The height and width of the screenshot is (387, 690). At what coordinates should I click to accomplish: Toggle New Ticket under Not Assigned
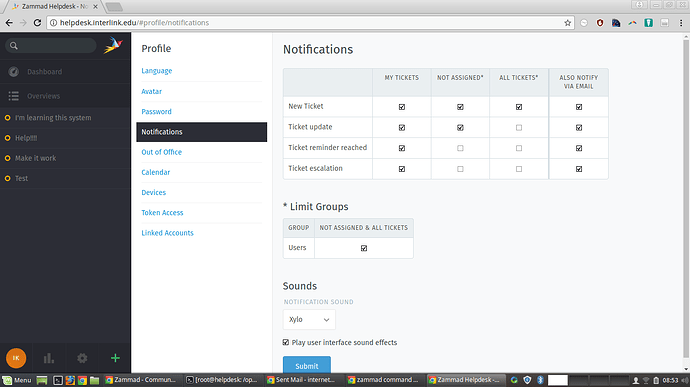point(460,107)
